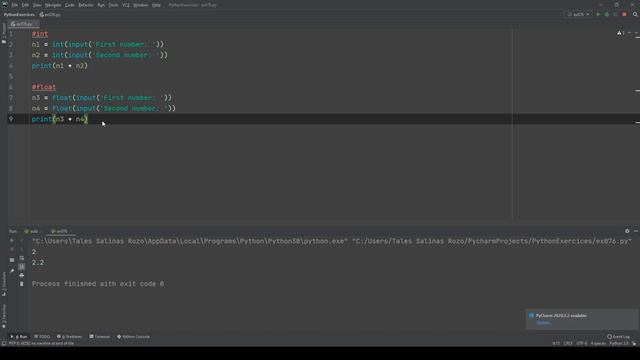Click the cursor position status item
Image resolution: width=640 pixels, height=360 pixels.
(x=556, y=343)
